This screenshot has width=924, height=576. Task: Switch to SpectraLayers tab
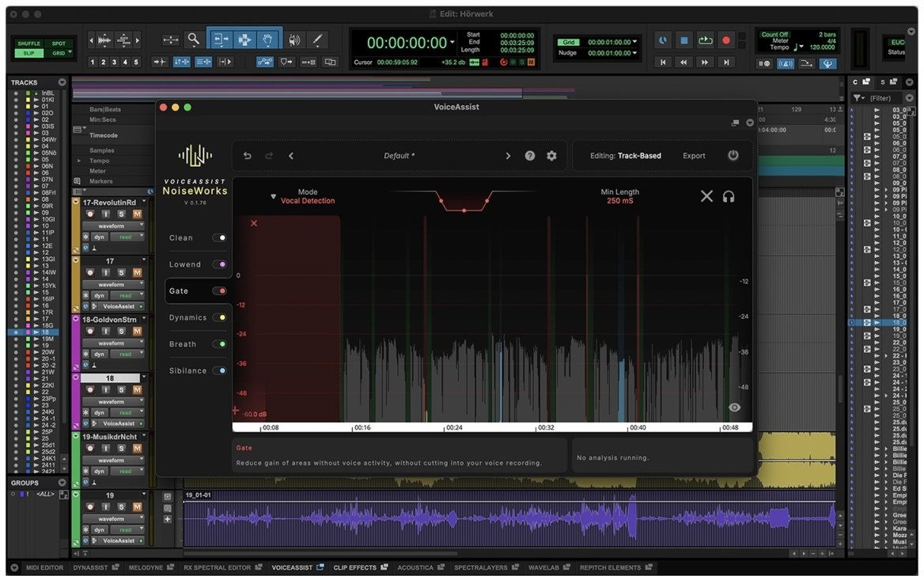pyautogui.click(x=481, y=567)
